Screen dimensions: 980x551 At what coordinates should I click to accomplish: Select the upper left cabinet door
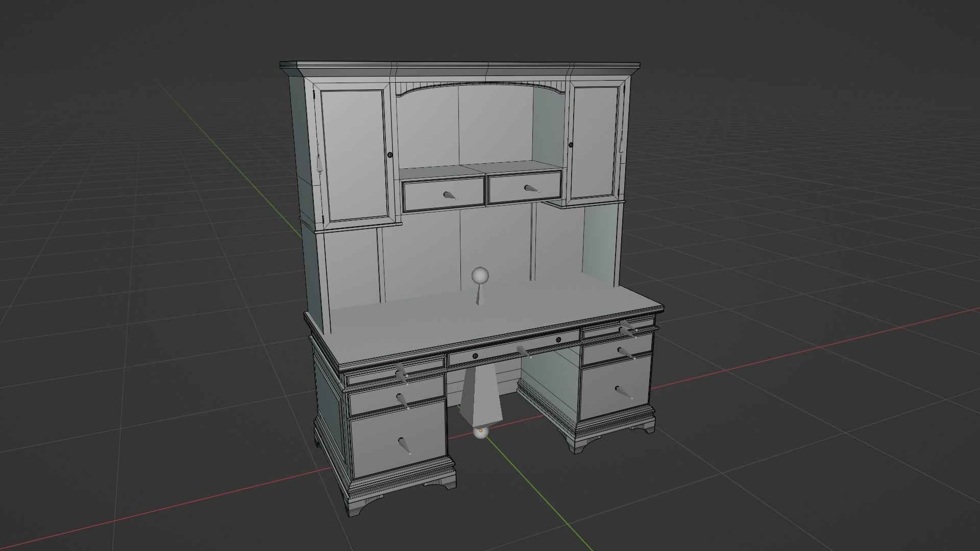pos(355,156)
